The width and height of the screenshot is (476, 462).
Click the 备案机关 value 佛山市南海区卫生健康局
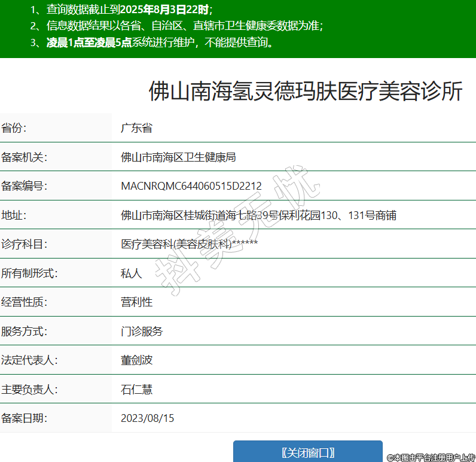pyautogui.click(x=178, y=157)
